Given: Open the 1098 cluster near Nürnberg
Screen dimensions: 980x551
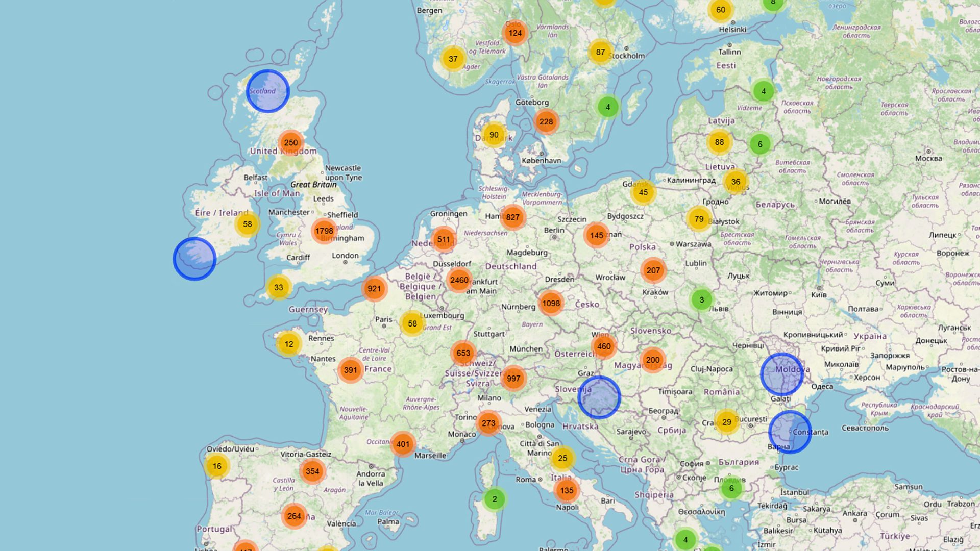Looking at the screenshot, I should point(551,303).
